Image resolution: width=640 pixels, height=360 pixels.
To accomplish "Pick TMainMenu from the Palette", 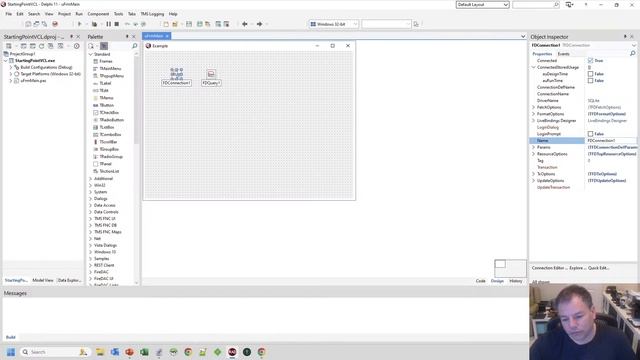I will (107, 69).
